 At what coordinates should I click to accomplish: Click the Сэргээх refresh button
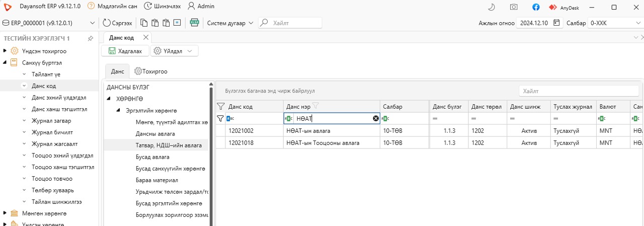pos(118,23)
